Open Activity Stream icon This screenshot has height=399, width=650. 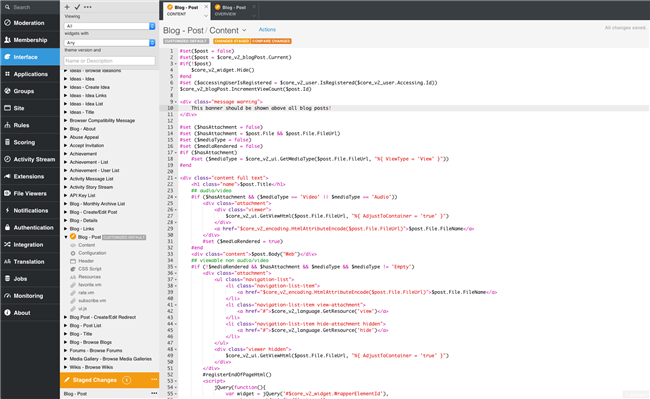7,159
